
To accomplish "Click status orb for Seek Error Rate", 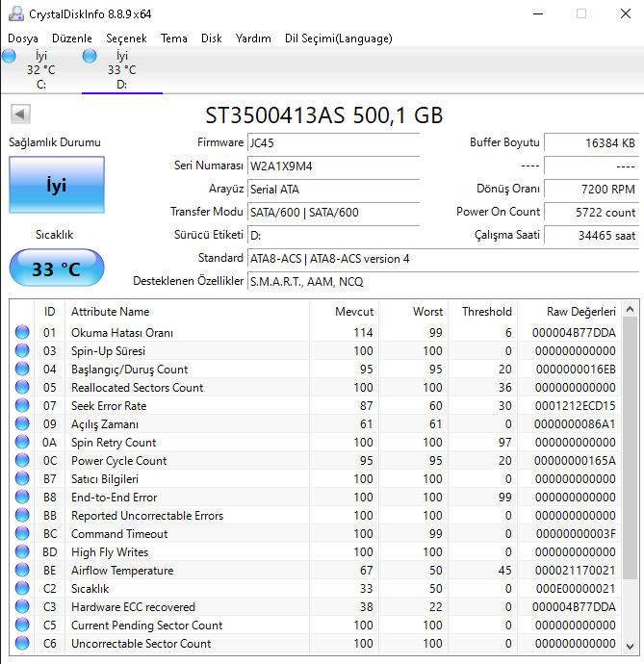I will coord(22,406).
